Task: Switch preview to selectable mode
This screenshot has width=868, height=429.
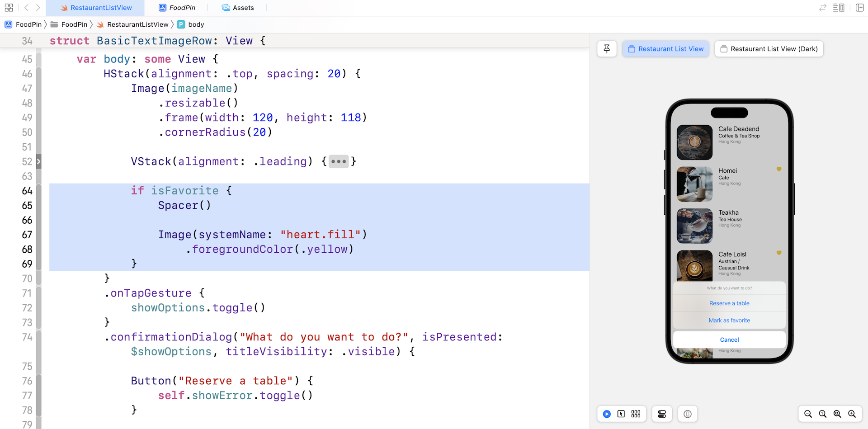Action: pyautogui.click(x=621, y=414)
